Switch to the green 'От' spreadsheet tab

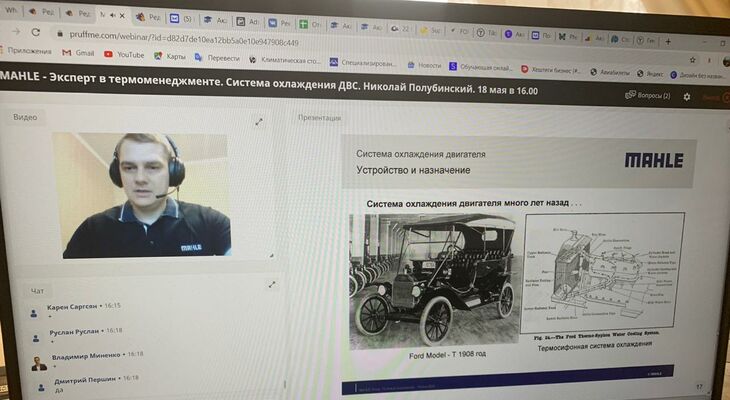tap(310, 24)
